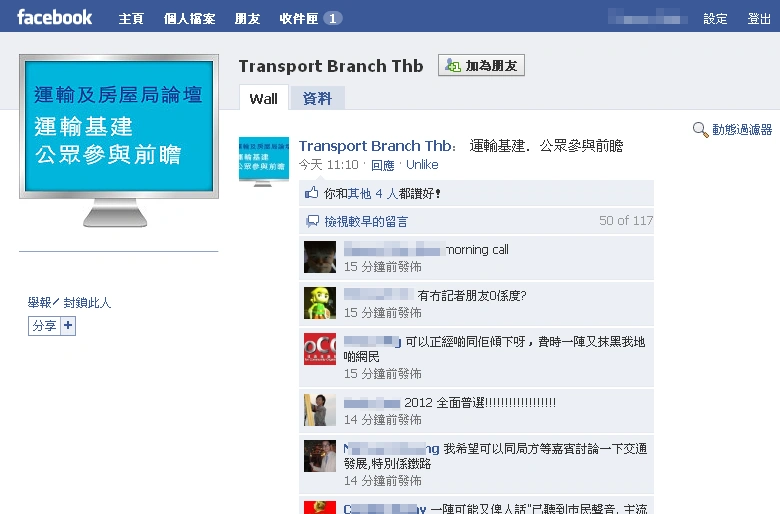Open 個人檔案 in the top bar
780x514 pixels.
pos(190,18)
